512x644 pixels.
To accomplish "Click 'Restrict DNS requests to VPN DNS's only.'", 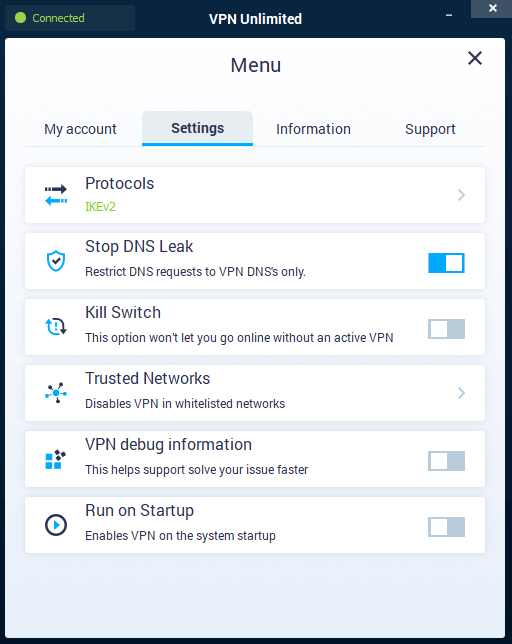I will click(x=195, y=272).
